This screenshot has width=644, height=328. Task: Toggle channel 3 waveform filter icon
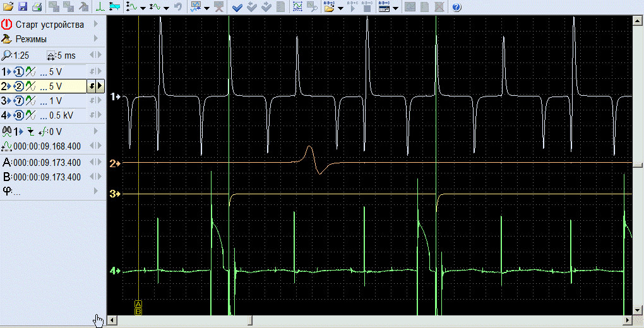pos(31,100)
